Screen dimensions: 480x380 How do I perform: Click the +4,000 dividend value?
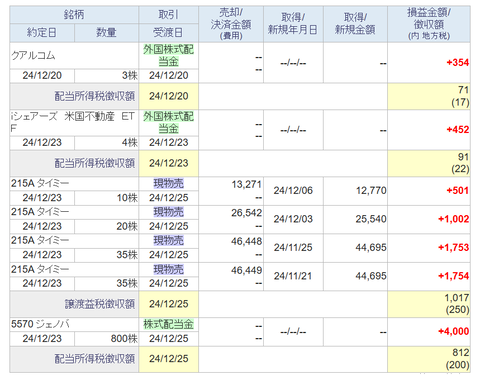[453, 331]
